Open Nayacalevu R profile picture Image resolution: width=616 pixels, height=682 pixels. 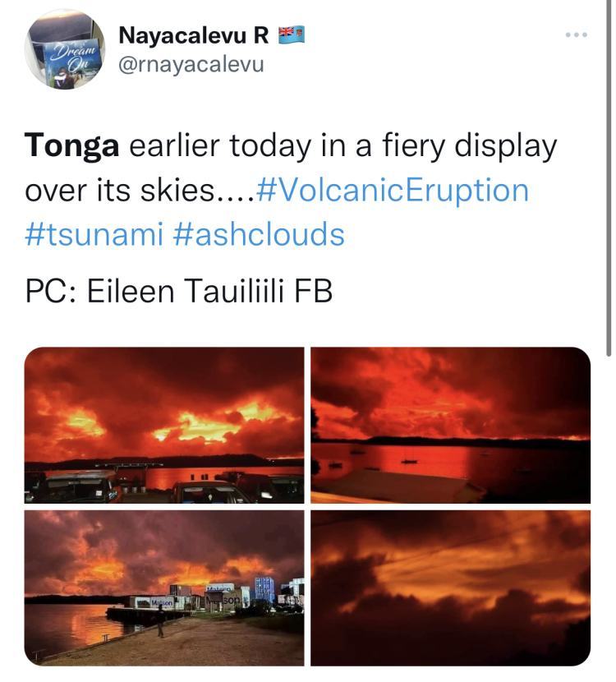[x=64, y=49]
